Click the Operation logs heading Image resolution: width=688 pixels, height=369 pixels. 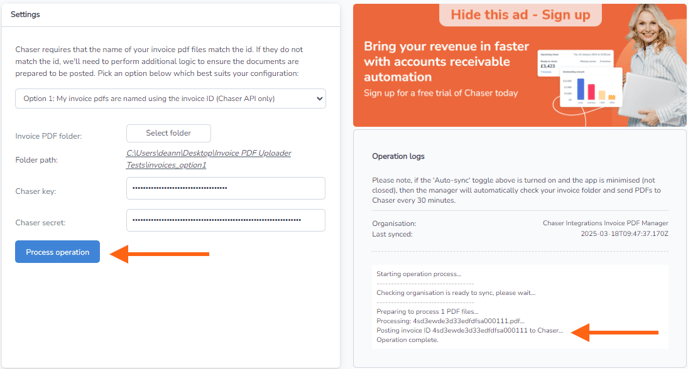[398, 156]
